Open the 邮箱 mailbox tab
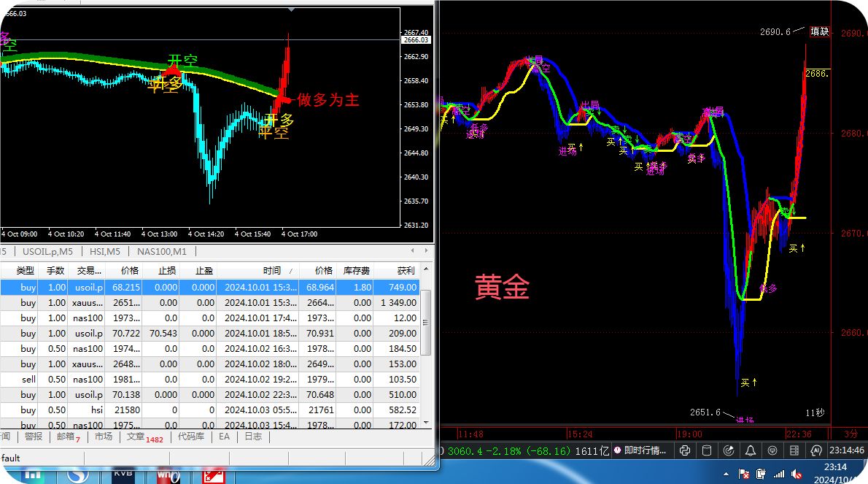Viewport: 868px width, 484px height. [69, 437]
